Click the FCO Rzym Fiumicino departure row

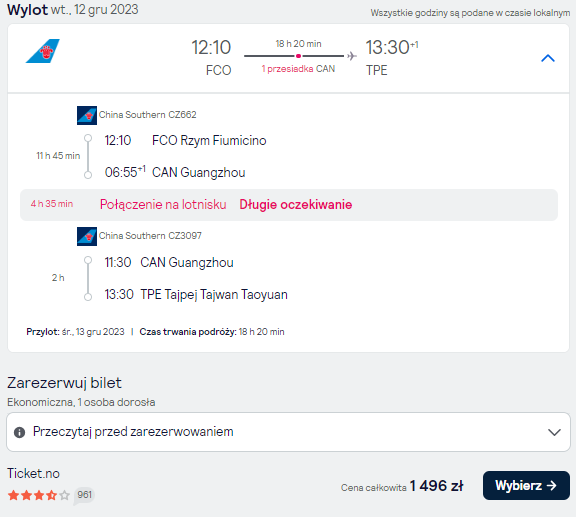pyautogui.click(x=185, y=140)
